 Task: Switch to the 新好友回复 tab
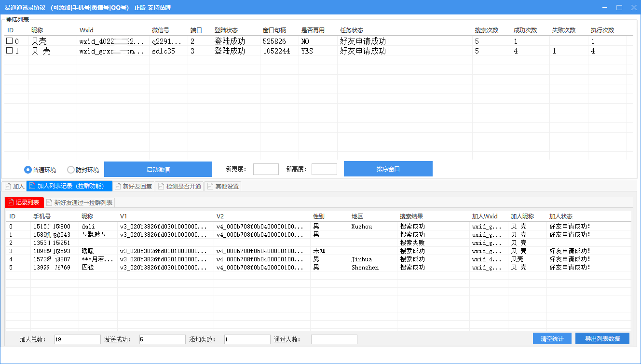[x=134, y=186]
